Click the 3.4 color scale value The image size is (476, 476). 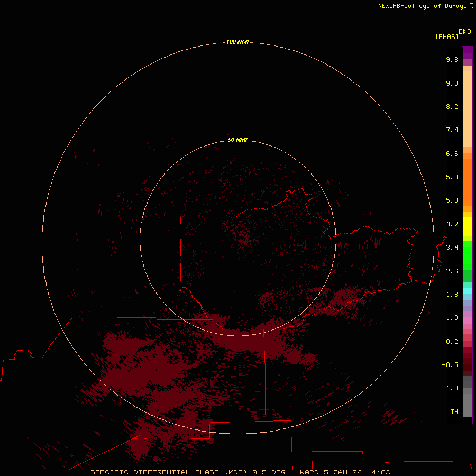coord(452,248)
